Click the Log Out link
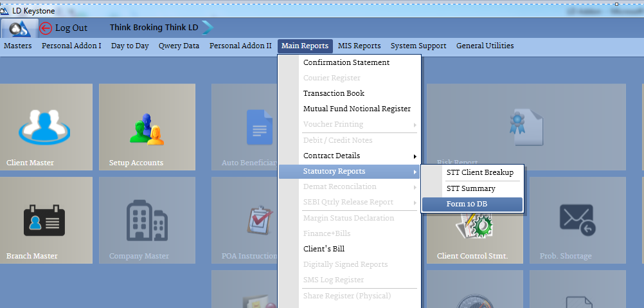The width and height of the screenshot is (644, 308). pos(71,28)
